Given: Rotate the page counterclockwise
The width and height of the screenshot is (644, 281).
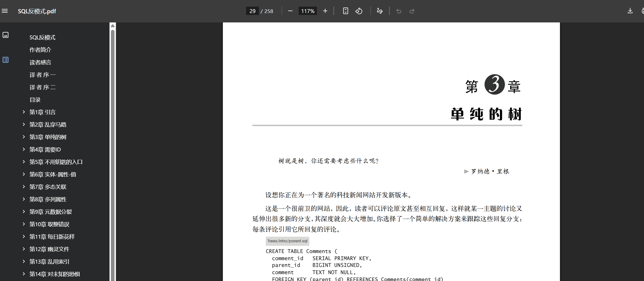Looking at the screenshot, I should [x=359, y=11].
